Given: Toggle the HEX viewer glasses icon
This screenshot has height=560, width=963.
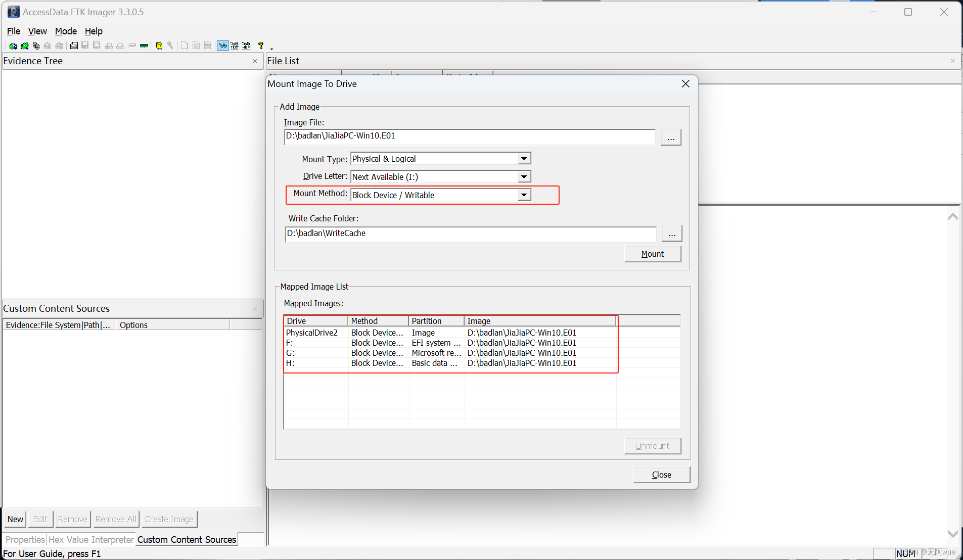Looking at the screenshot, I should [246, 45].
